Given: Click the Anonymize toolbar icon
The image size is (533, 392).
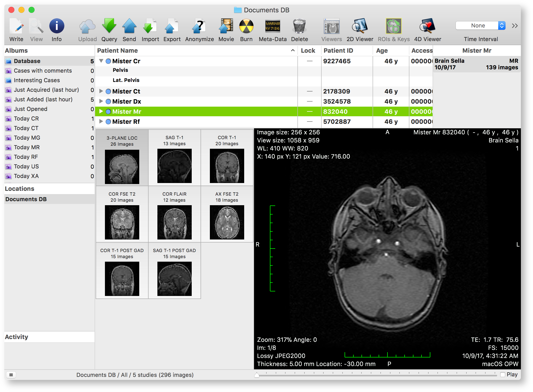Looking at the screenshot, I should coord(199,26).
